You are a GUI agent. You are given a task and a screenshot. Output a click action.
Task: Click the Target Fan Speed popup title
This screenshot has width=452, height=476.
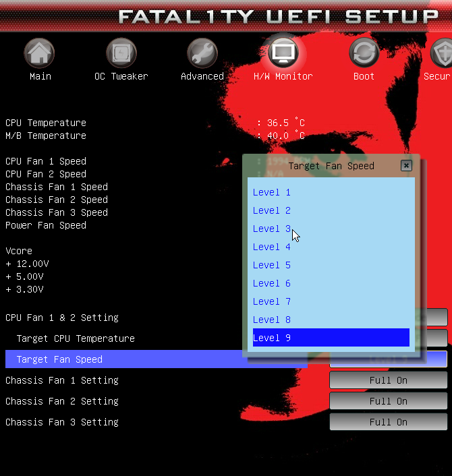point(331,166)
